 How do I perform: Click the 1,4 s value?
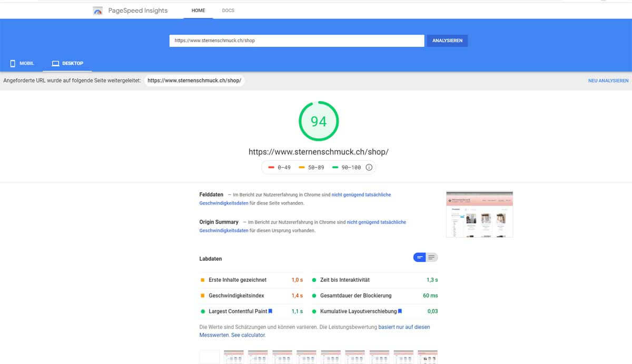297,296
